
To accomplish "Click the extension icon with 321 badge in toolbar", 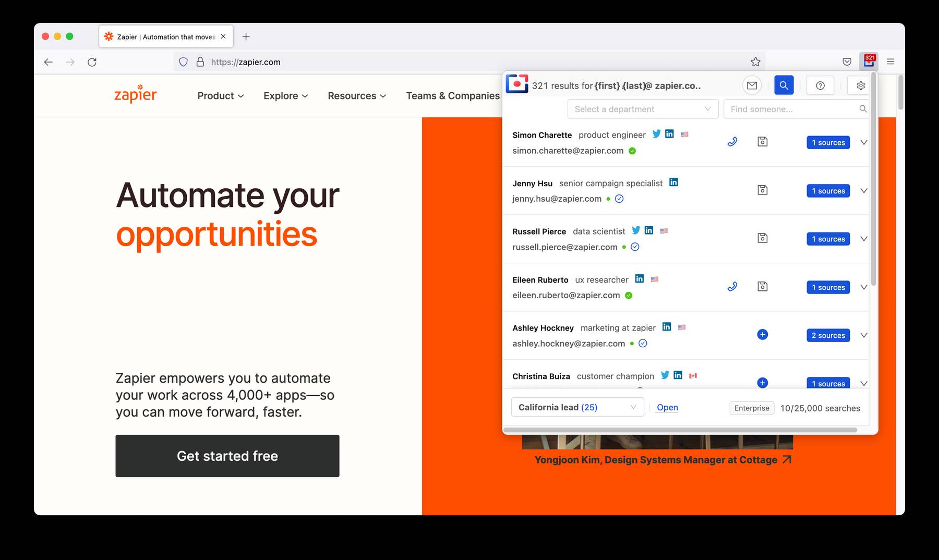I will click(x=869, y=62).
